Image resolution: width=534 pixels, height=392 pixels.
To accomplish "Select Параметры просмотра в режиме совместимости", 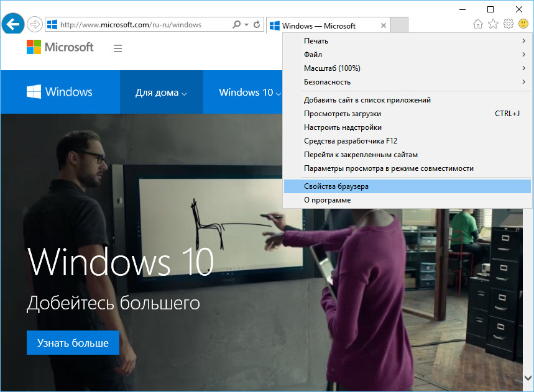I will pos(407,168).
